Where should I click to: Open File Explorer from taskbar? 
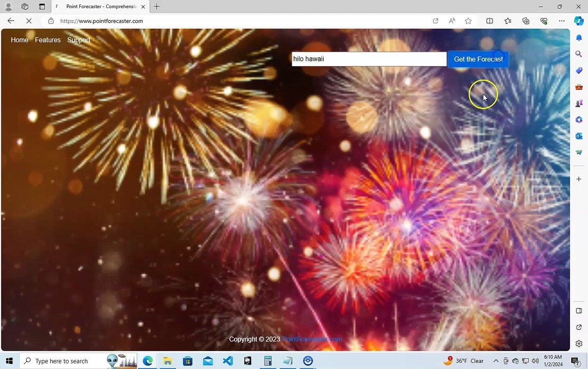tap(168, 361)
